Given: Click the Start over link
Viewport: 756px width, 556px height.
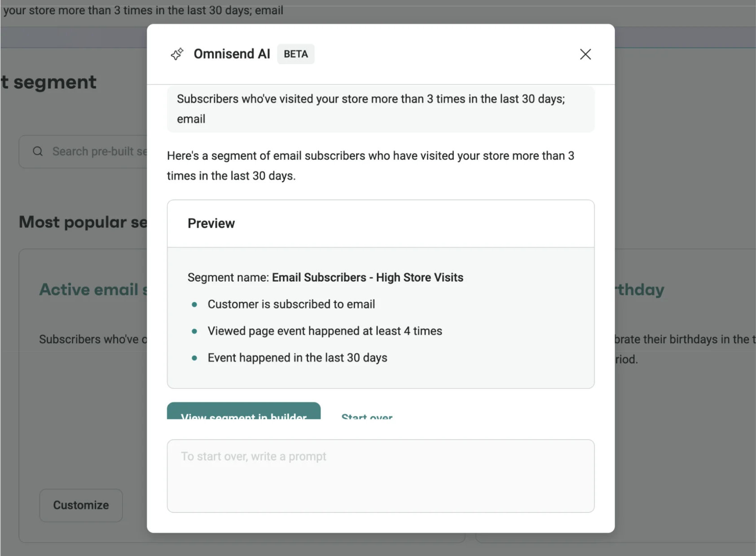Looking at the screenshot, I should (367, 416).
